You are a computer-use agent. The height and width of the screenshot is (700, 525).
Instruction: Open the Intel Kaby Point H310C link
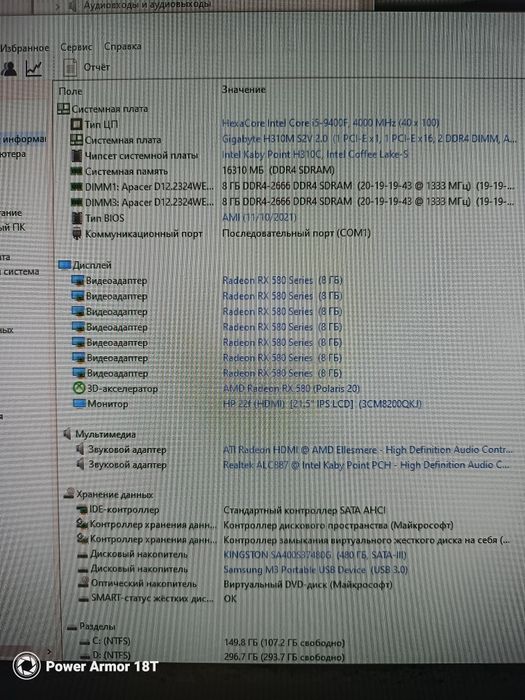[x=315, y=154]
